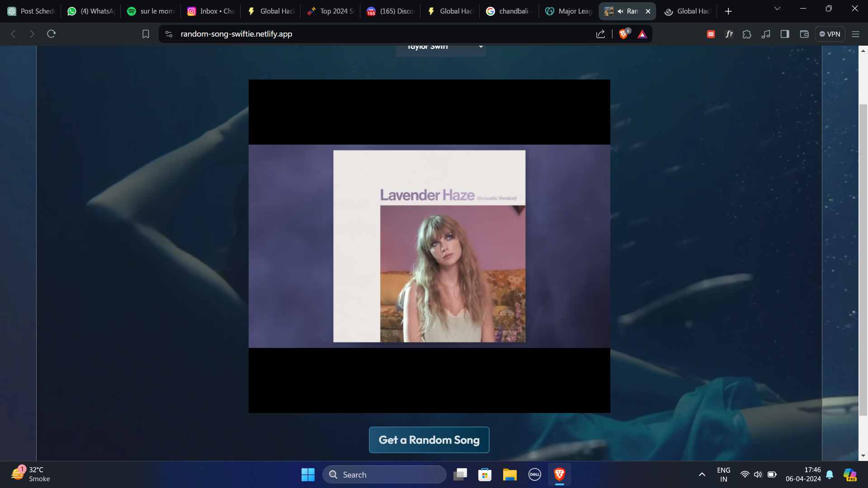Click Get a Random Song button
This screenshot has height=488, width=868.
pyautogui.click(x=429, y=440)
